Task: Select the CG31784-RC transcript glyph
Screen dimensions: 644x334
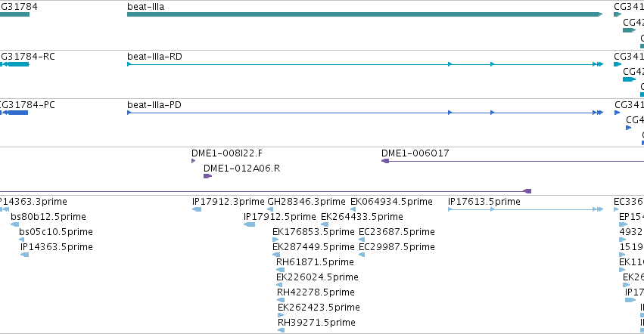Action: (14, 64)
